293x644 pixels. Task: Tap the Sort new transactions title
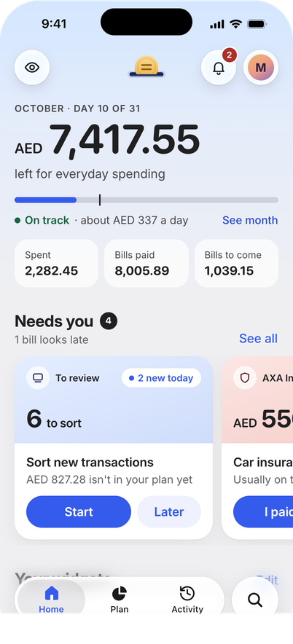click(90, 463)
